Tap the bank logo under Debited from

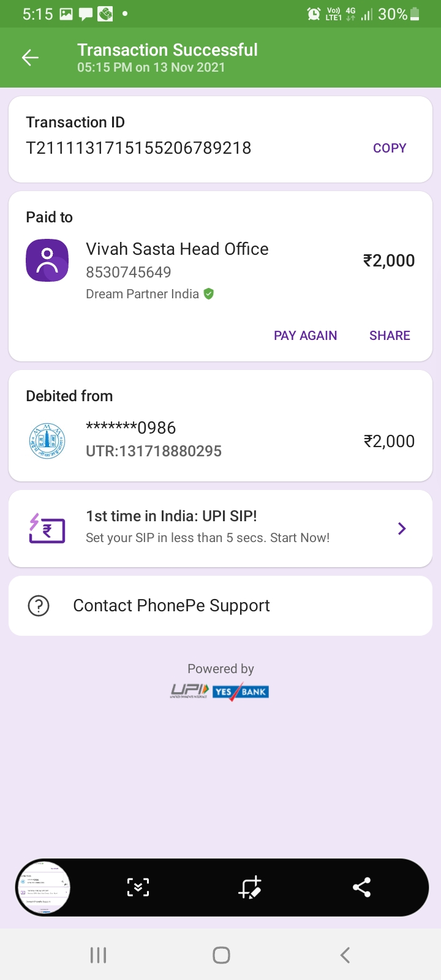click(x=47, y=440)
